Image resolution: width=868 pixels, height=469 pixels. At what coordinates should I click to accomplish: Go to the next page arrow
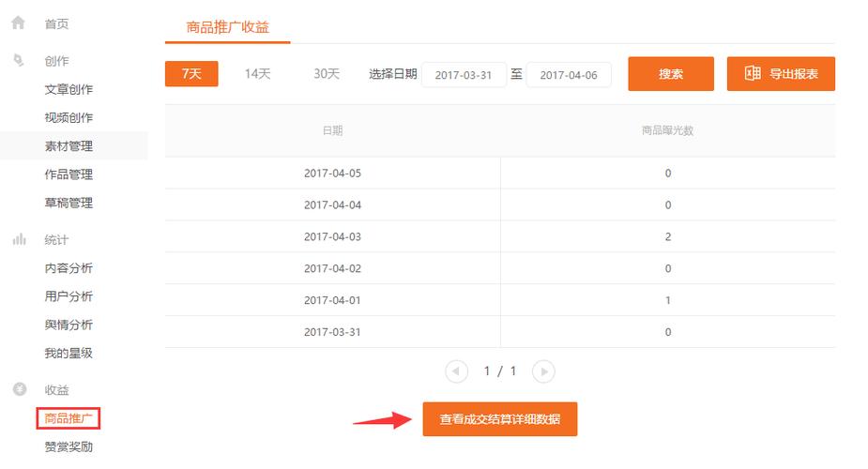pos(543,371)
